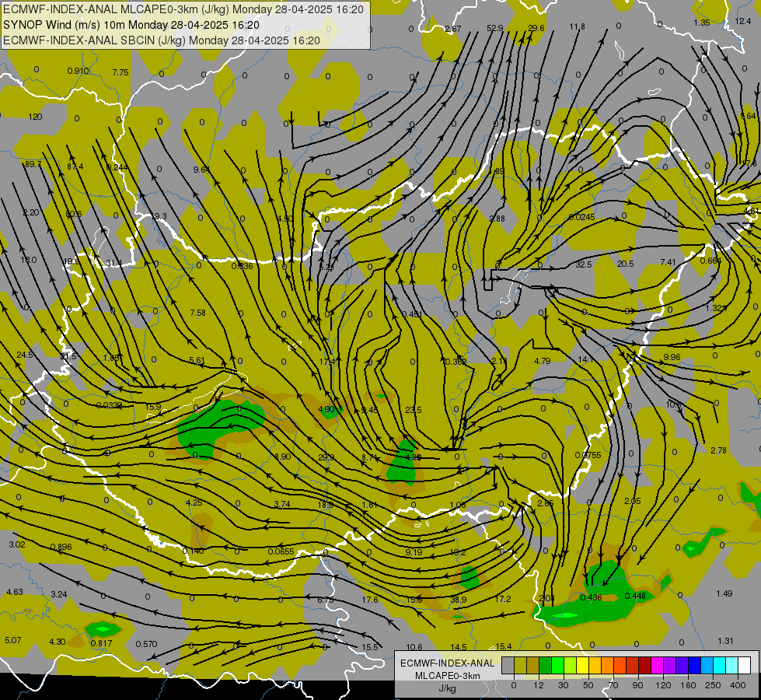Click the map value 0.910

click(x=79, y=71)
